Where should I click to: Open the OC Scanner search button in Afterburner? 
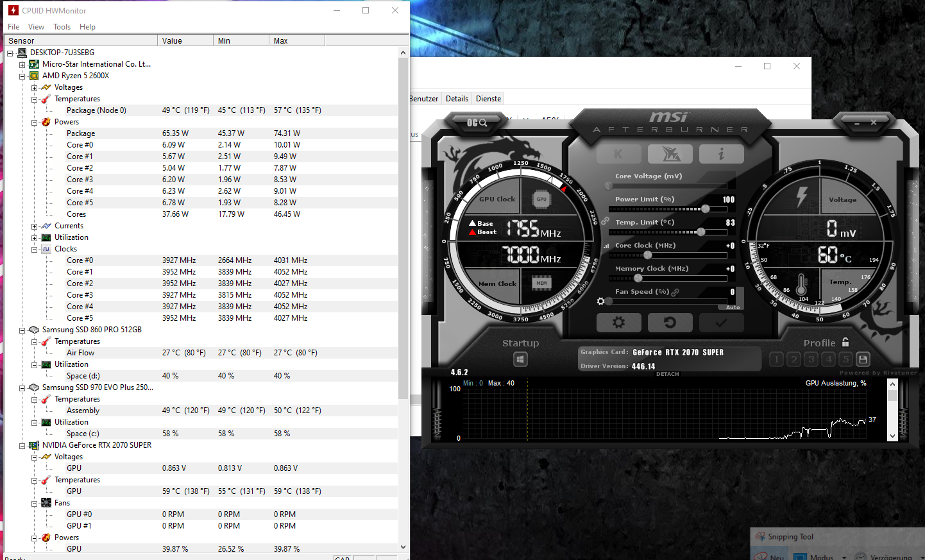(x=477, y=123)
